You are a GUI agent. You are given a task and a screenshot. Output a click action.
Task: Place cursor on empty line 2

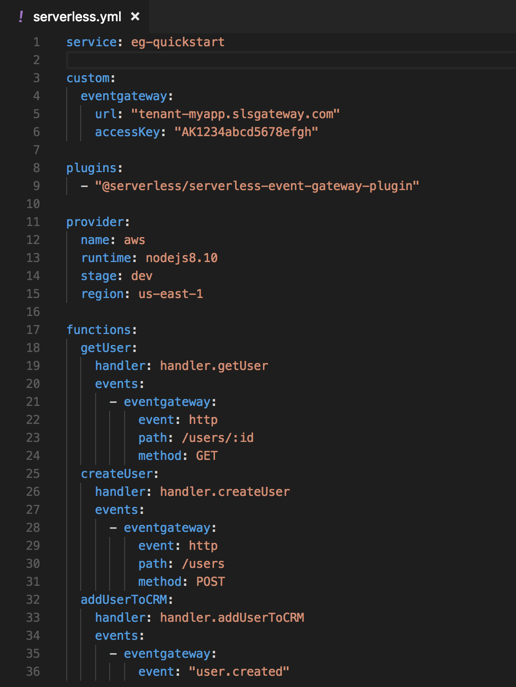(x=291, y=60)
